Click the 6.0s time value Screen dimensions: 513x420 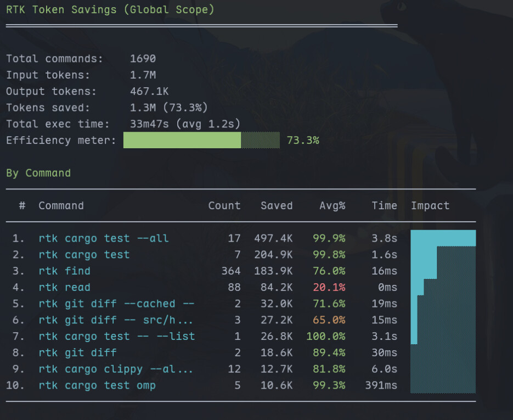tap(385, 369)
